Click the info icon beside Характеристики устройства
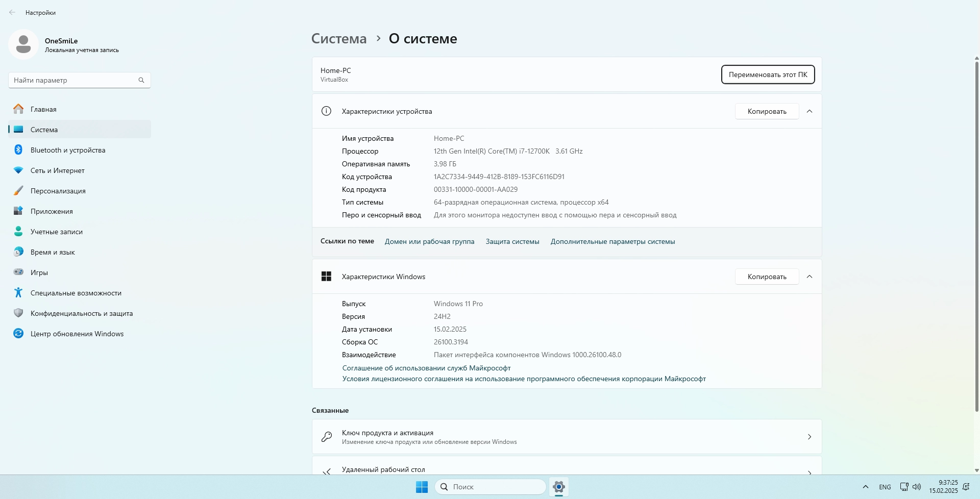Screen dimensions: 980x499 (326, 111)
